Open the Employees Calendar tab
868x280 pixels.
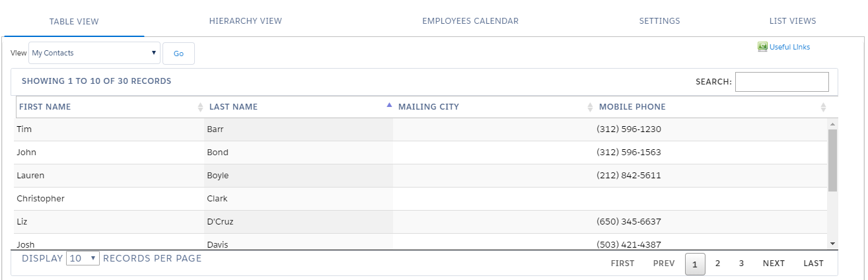click(470, 21)
